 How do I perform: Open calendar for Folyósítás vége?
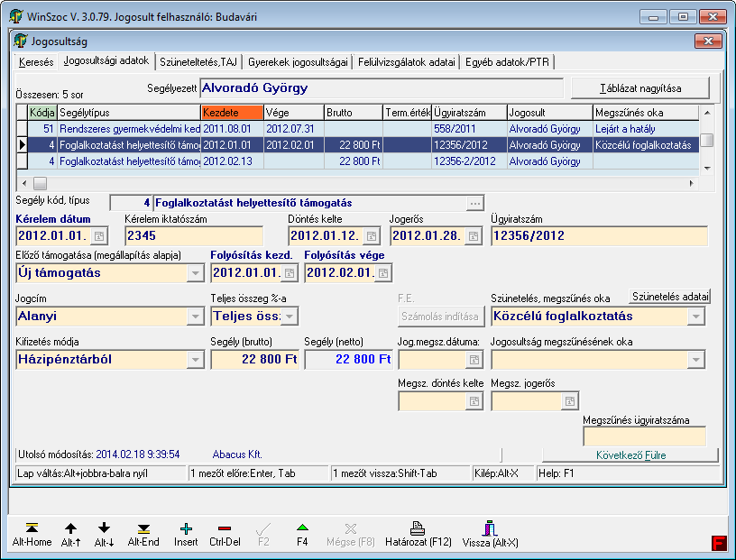tap(383, 272)
